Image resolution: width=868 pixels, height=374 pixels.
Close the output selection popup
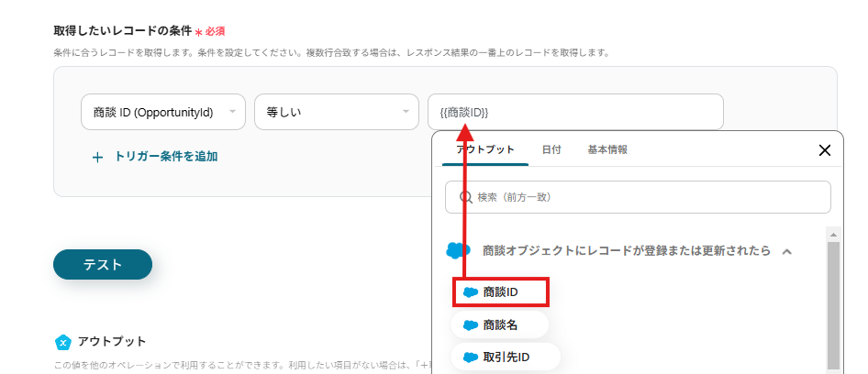[824, 150]
